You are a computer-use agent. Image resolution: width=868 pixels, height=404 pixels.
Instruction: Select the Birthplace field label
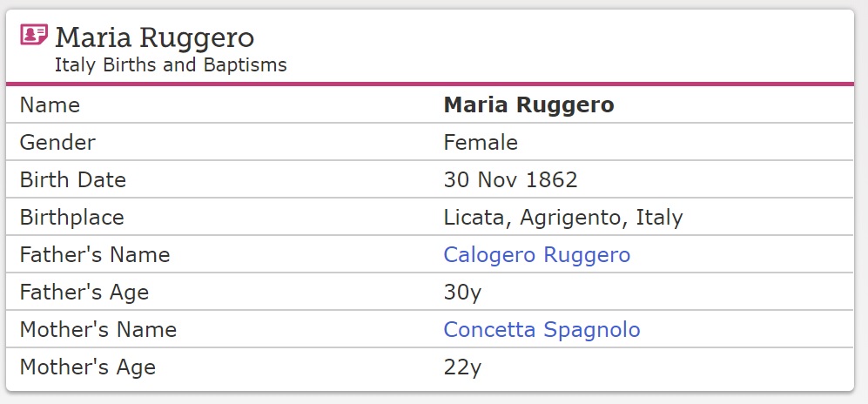72,218
